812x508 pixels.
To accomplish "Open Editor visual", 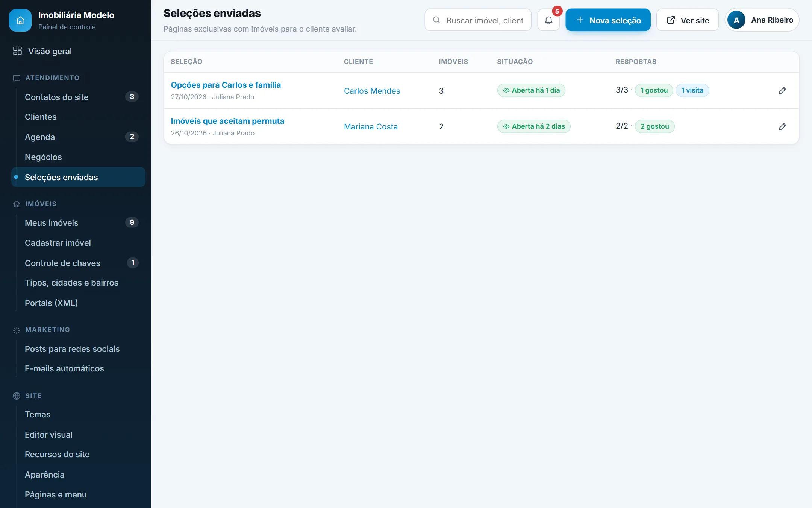I will tap(78, 435).
